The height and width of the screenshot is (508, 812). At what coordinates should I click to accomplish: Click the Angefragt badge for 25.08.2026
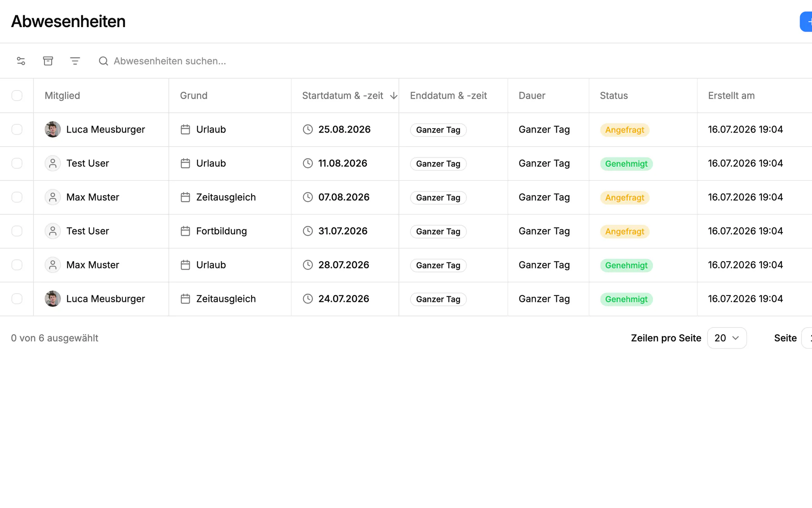click(x=625, y=130)
